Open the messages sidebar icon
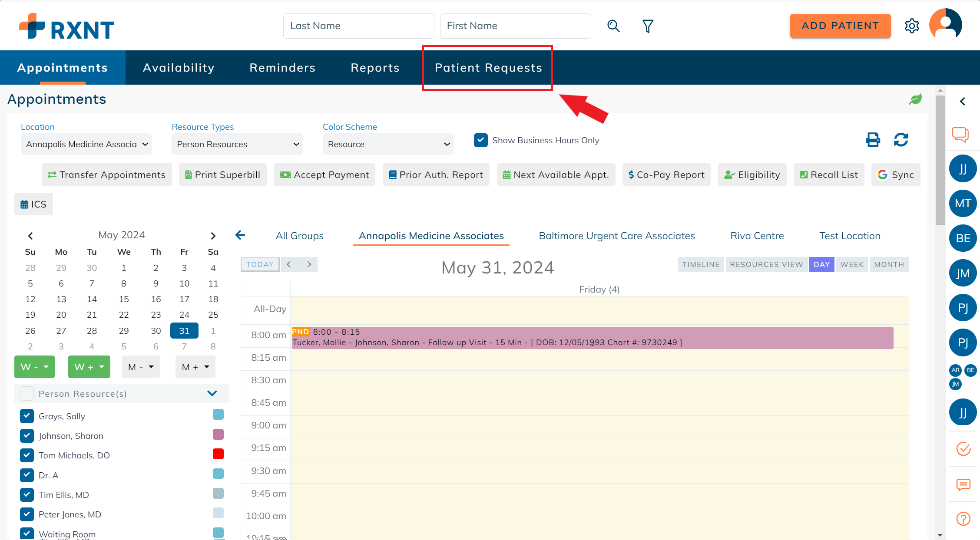Image resolution: width=980 pixels, height=540 pixels. click(x=963, y=484)
